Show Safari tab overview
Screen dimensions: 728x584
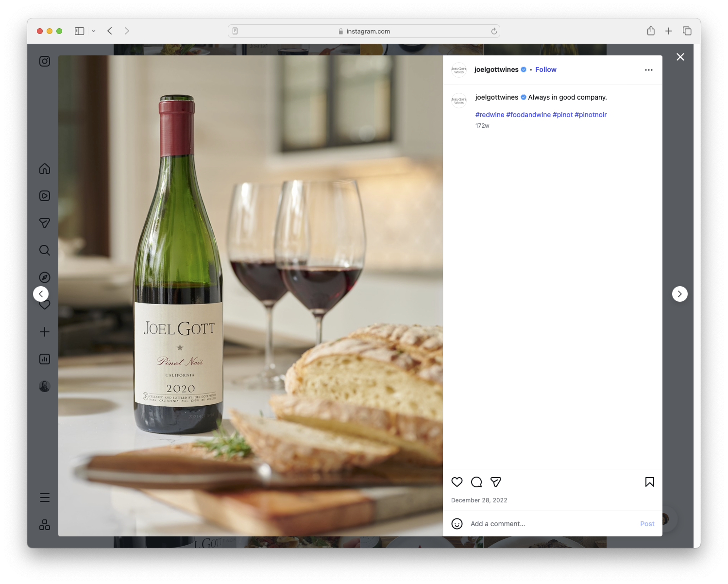pyautogui.click(x=687, y=31)
